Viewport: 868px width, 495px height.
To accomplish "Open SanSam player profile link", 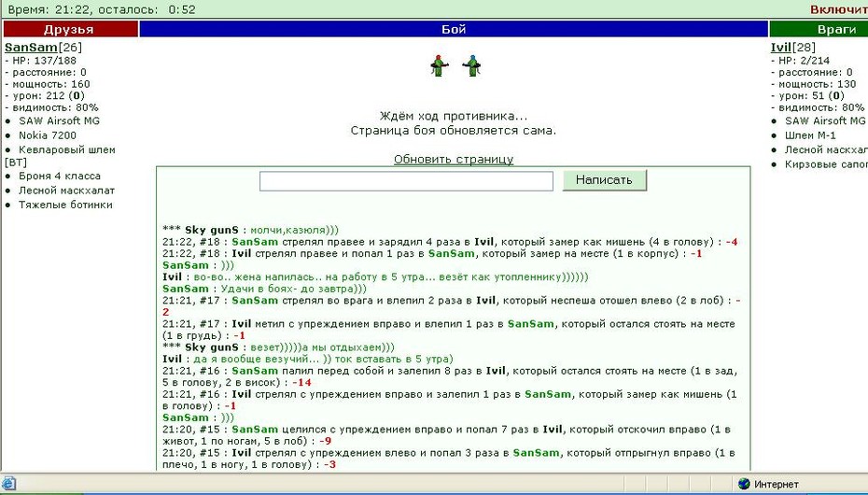I will coord(31,48).
